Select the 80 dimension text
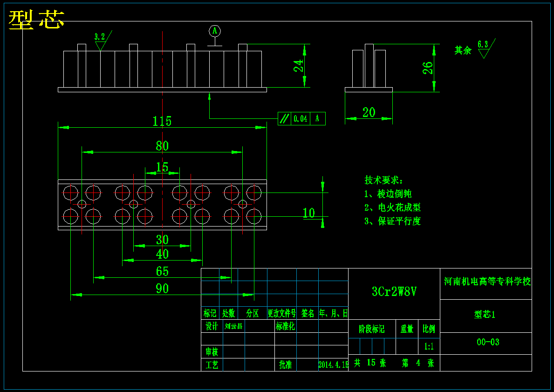 (x=162, y=146)
